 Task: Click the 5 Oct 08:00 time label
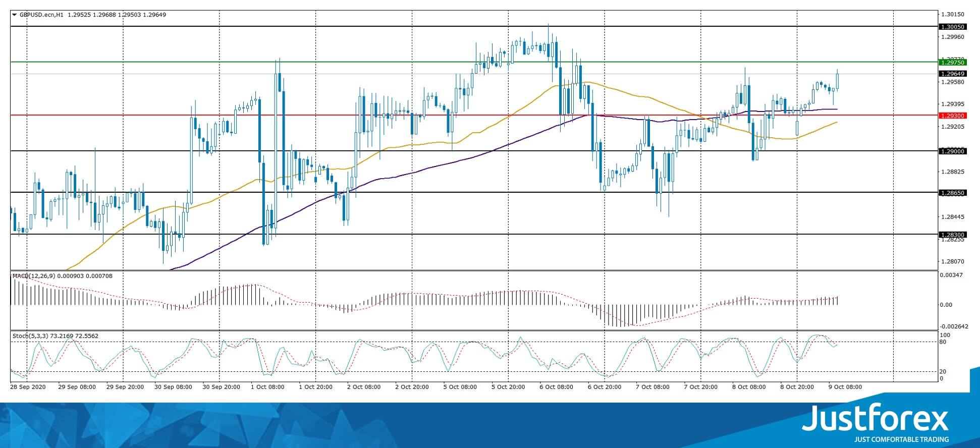[460, 387]
